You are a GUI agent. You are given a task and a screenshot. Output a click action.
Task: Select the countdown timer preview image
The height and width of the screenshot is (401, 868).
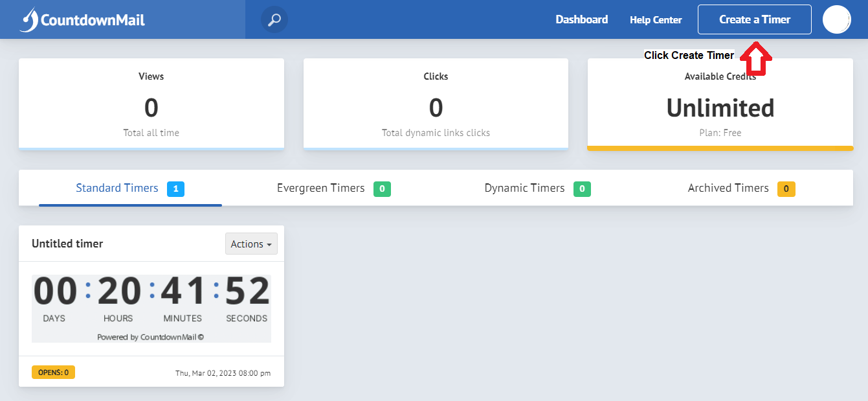pos(151,308)
